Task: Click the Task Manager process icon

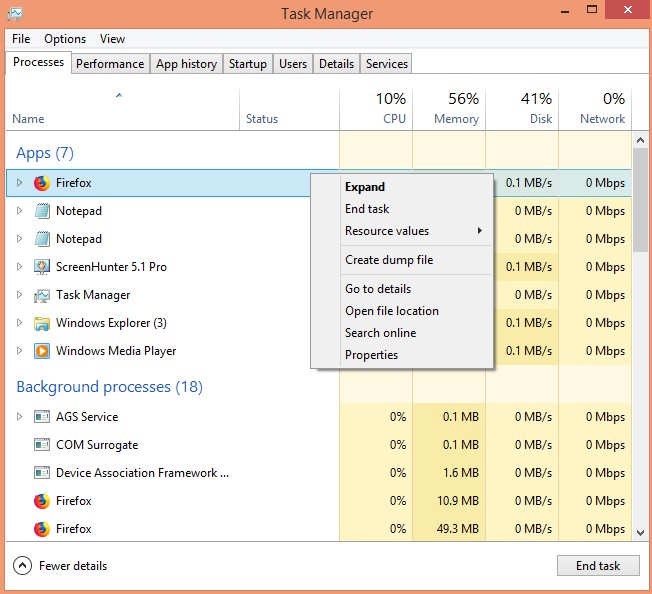Action: coord(42,295)
